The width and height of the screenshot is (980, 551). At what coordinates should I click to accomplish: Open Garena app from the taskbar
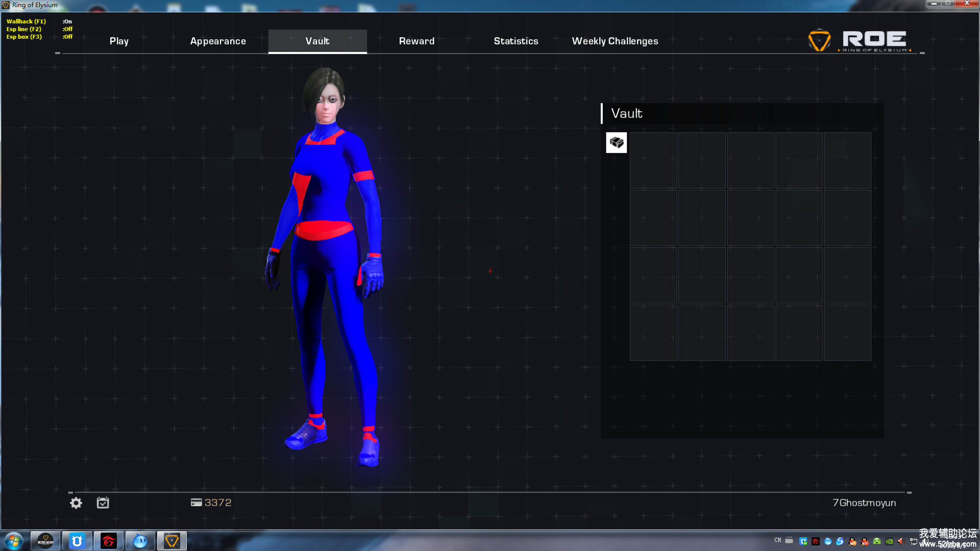108,541
